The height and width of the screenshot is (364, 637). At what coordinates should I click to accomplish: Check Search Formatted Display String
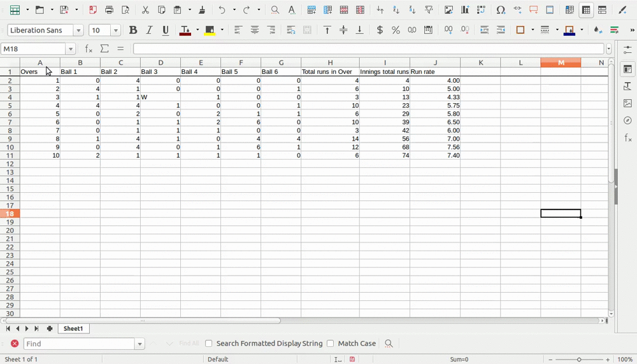(209, 344)
